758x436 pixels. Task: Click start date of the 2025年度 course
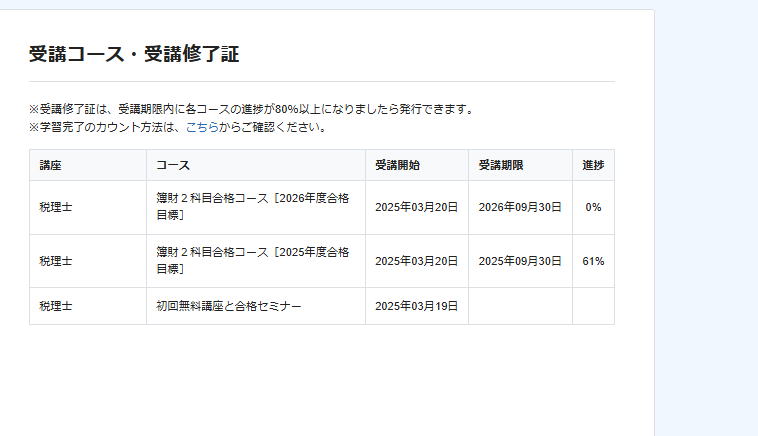point(416,261)
